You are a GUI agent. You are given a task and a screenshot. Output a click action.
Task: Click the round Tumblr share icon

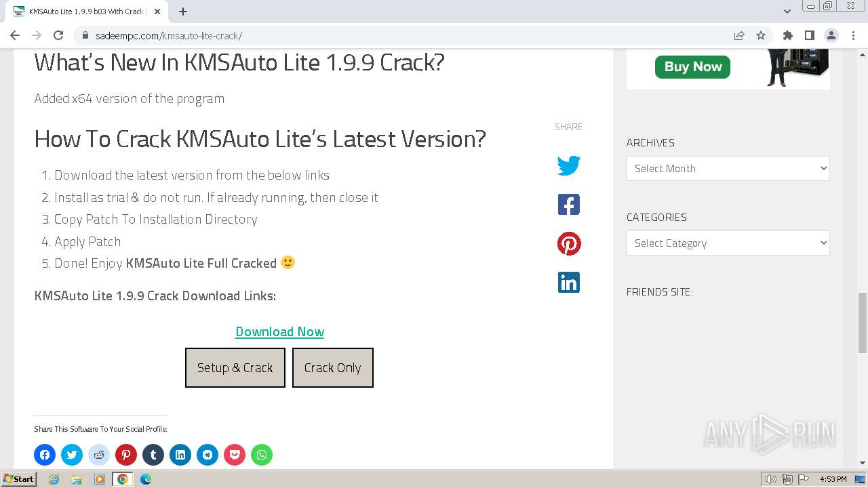[x=153, y=455]
